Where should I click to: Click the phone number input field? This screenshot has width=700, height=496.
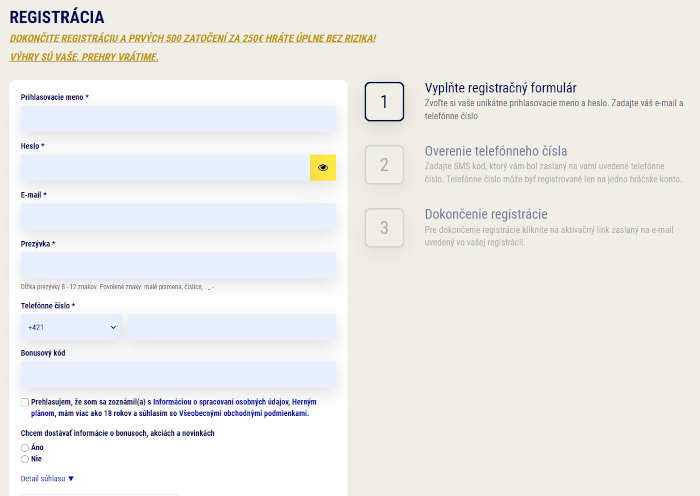click(231, 327)
